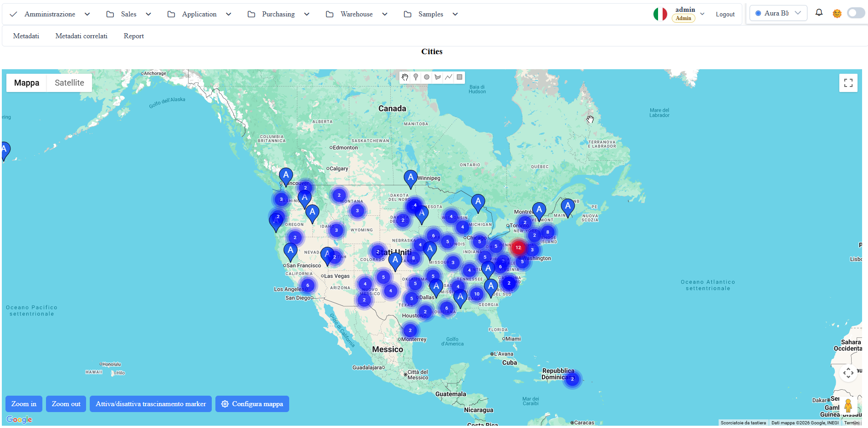Click the cluster 2 north of Montana label
868x428 pixels.
click(x=339, y=195)
